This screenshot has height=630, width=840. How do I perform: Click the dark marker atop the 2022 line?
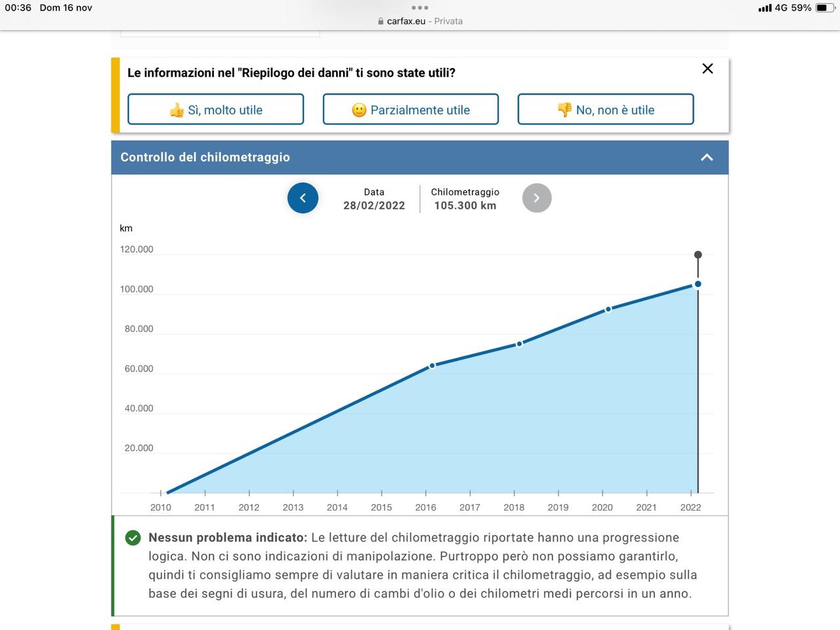(x=698, y=255)
